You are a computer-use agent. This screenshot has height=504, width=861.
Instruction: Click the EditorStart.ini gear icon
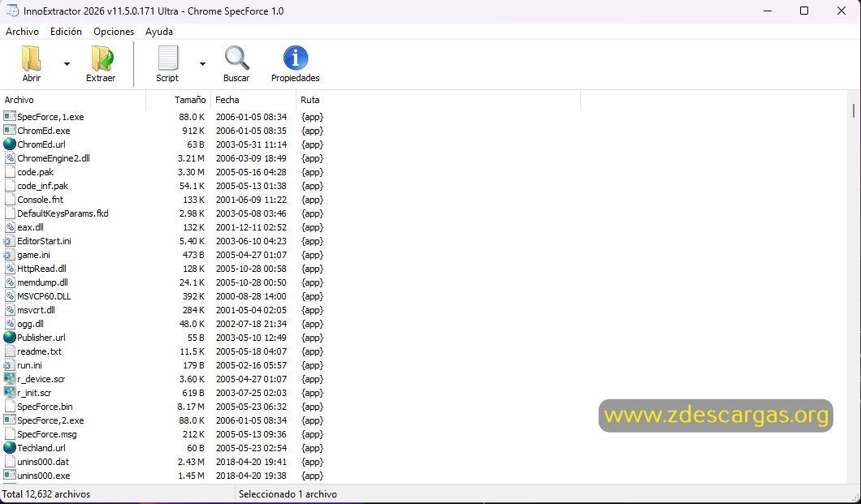click(x=9, y=241)
